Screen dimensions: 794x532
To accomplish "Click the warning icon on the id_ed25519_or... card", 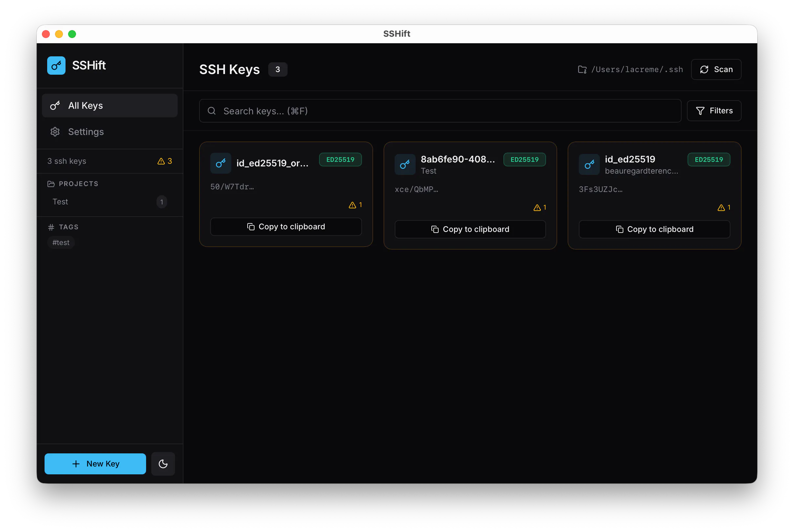I will click(352, 205).
